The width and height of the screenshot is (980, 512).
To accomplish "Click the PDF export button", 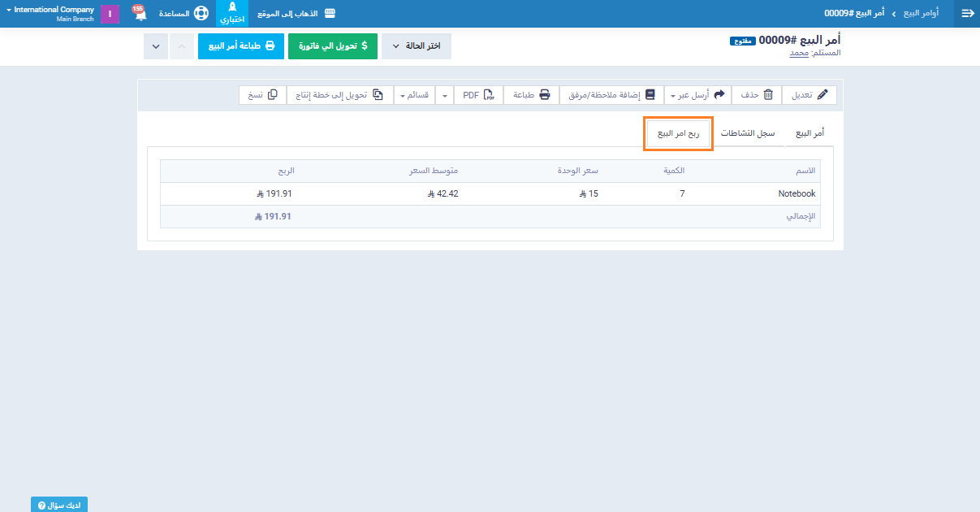I will click(x=478, y=95).
